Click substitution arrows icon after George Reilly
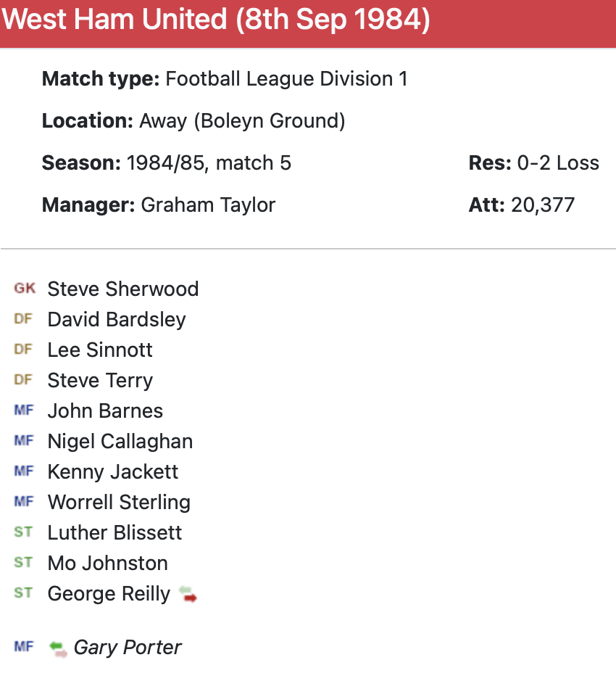The image size is (616, 689). point(188,595)
